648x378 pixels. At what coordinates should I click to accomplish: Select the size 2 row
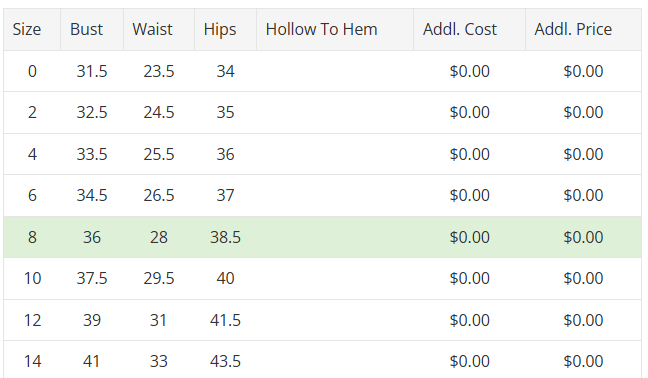[x=322, y=113]
